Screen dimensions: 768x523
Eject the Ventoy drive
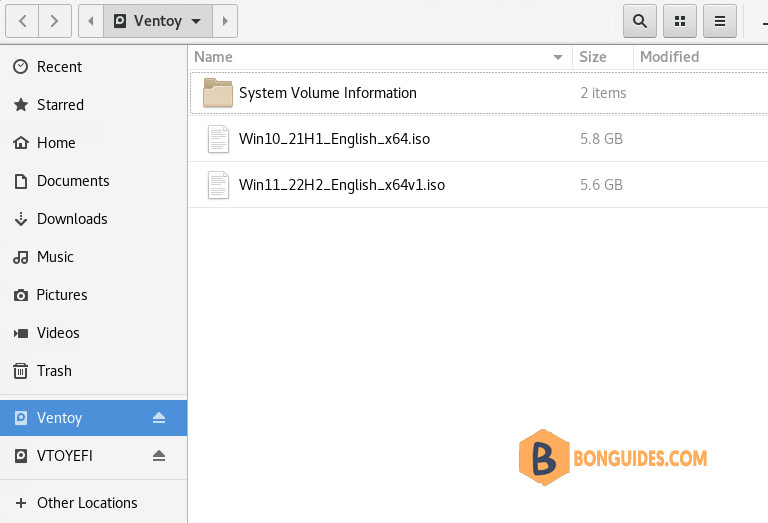159,418
